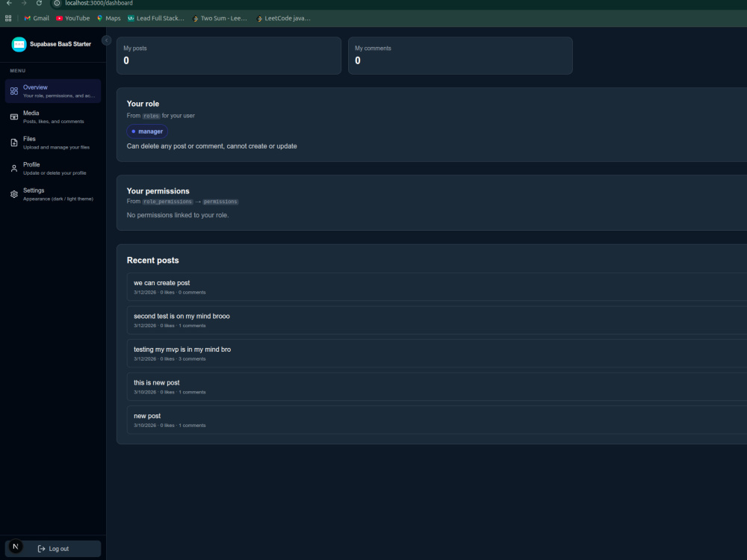Click the 'Your role' heading

(143, 104)
